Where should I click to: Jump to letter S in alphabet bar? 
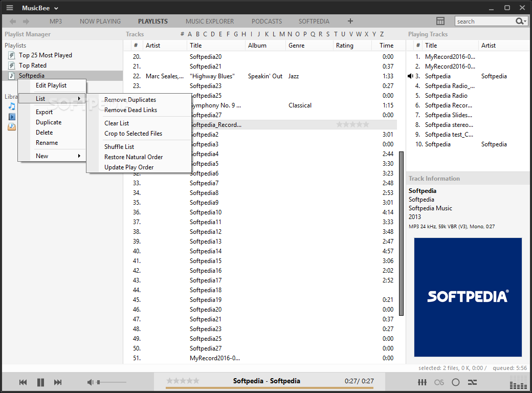click(328, 34)
